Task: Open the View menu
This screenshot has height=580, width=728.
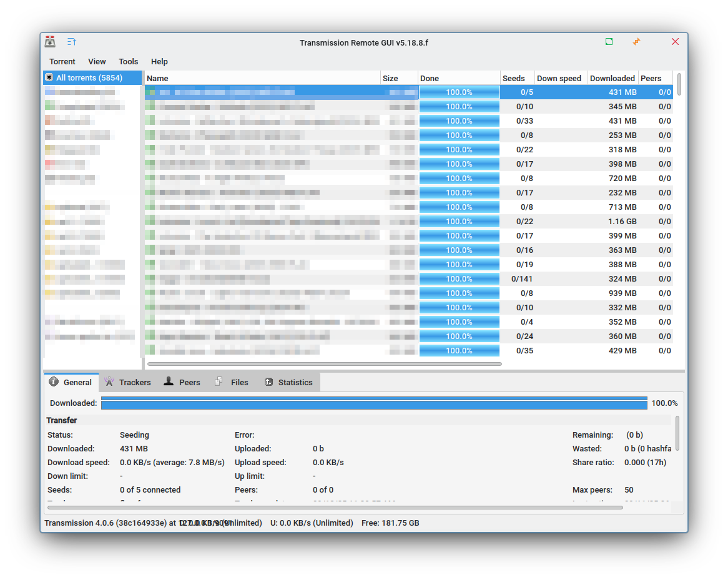Action: [x=97, y=61]
